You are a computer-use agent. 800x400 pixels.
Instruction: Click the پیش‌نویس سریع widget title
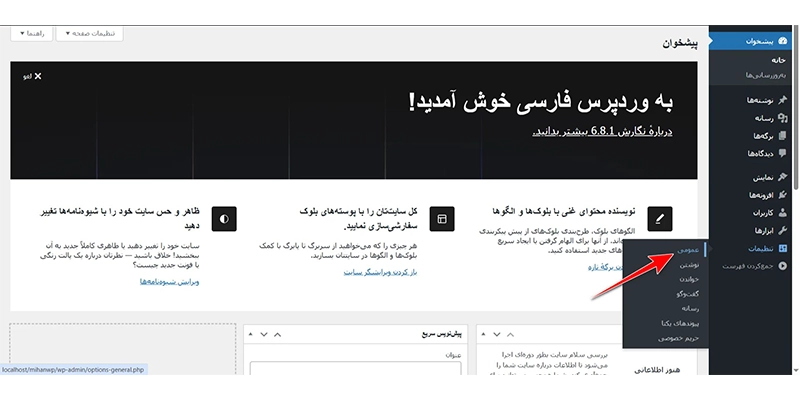coord(441,335)
